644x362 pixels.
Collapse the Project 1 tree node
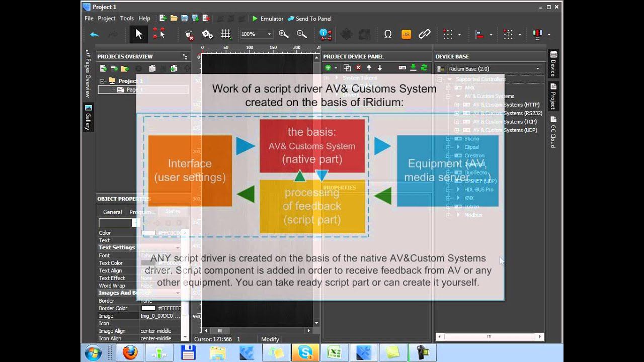pyautogui.click(x=102, y=81)
